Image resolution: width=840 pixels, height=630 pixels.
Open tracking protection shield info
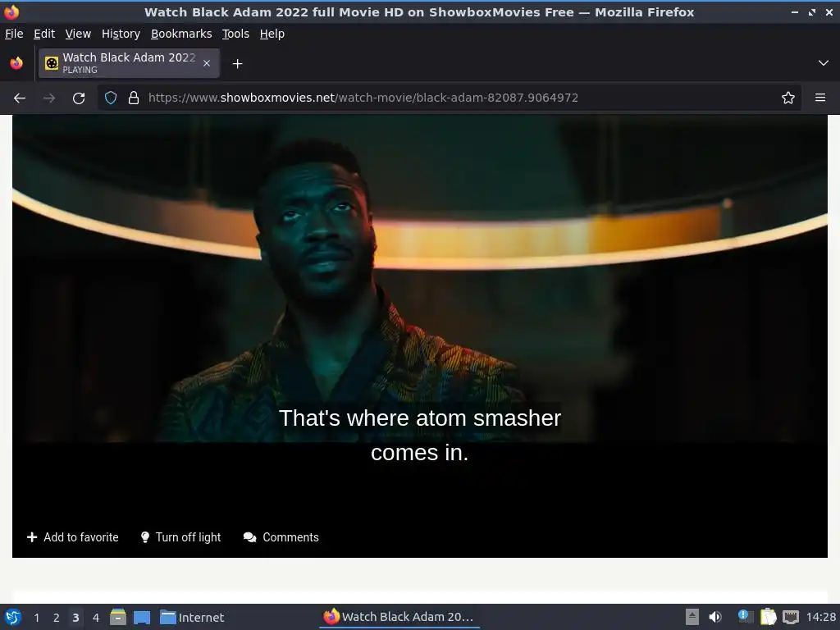111,98
